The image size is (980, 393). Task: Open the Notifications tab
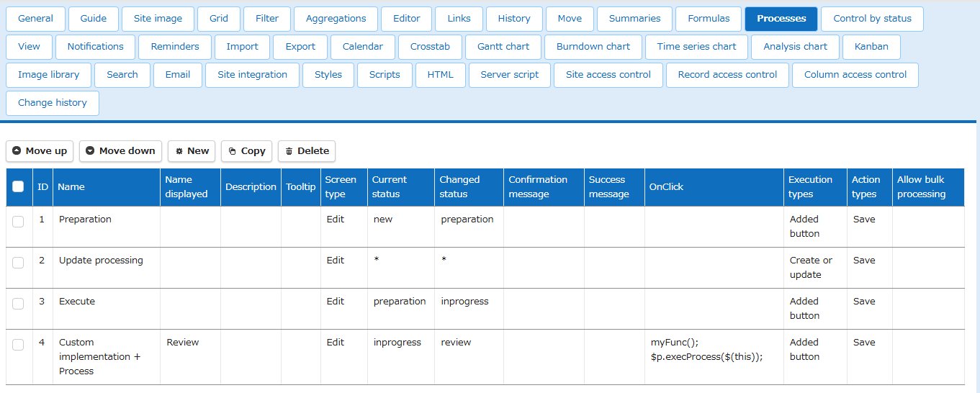point(96,47)
